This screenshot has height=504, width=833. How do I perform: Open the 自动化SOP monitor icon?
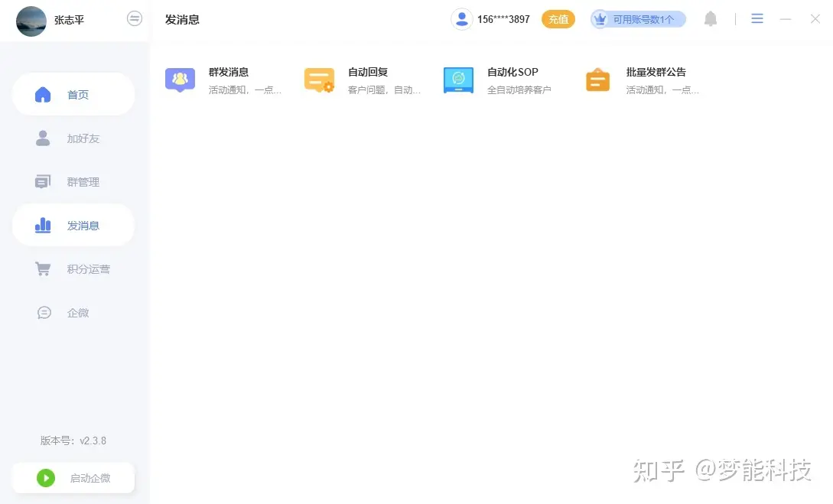click(x=458, y=80)
